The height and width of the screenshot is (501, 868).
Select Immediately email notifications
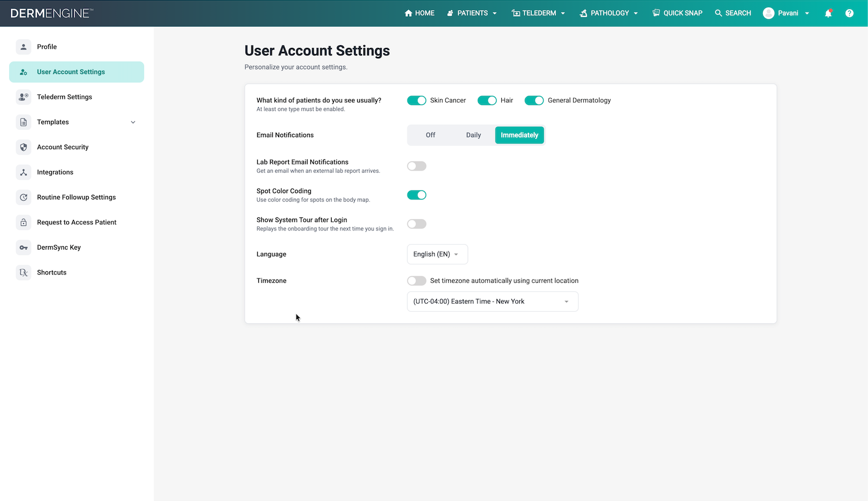click(519, 135)
